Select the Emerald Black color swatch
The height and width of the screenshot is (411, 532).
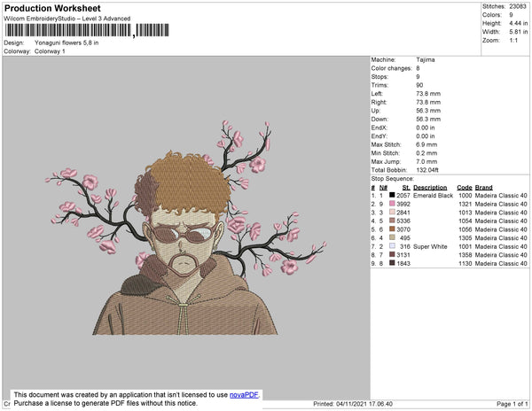(x=392, y=195)
